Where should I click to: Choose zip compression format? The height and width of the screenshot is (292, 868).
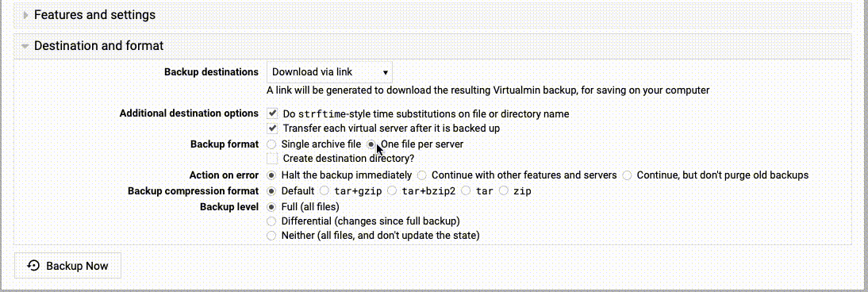[x=504, y=191]
